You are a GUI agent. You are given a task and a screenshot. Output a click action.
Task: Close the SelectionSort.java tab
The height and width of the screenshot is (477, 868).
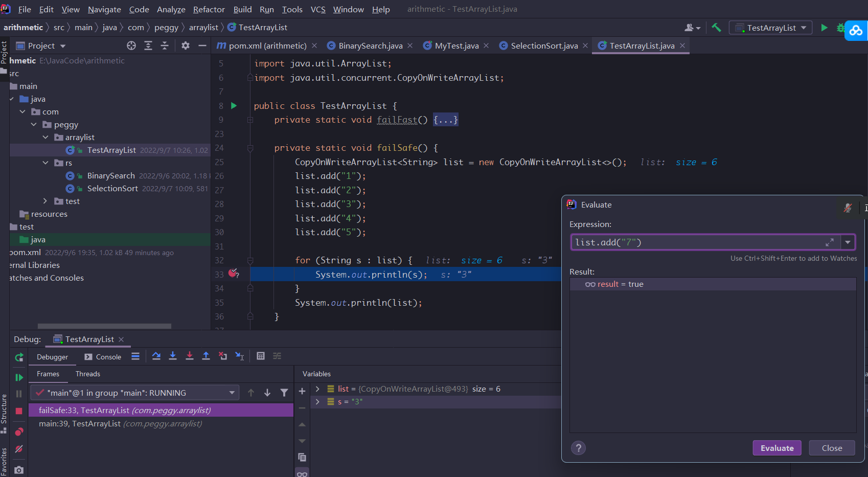[x=585, y=46]
